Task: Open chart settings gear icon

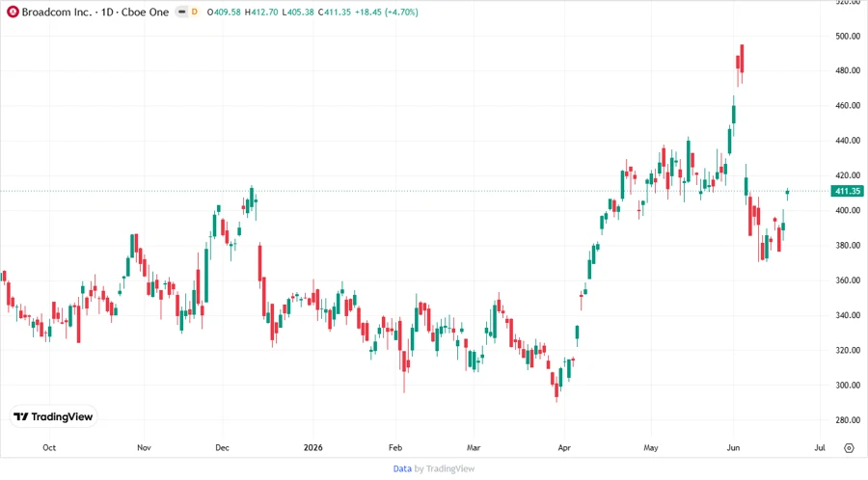Action: (x=849, y=448)
